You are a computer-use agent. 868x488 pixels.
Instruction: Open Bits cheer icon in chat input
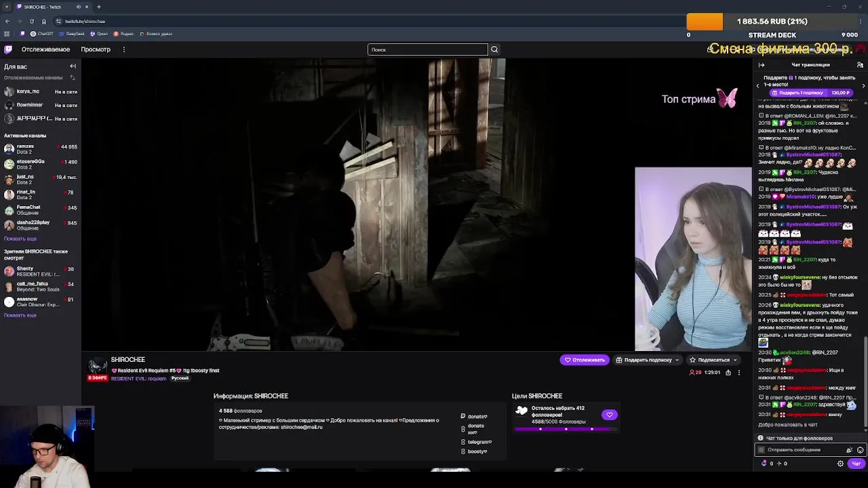tap(849, 450)
